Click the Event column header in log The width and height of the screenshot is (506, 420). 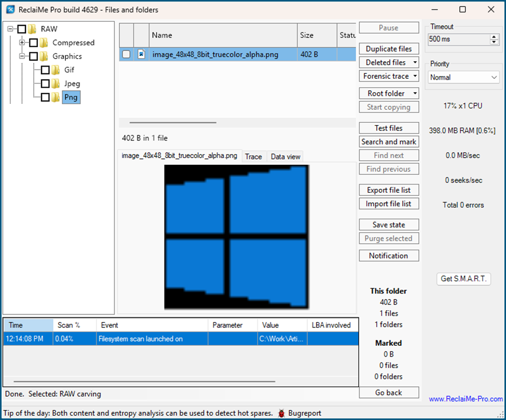point(152,325)
